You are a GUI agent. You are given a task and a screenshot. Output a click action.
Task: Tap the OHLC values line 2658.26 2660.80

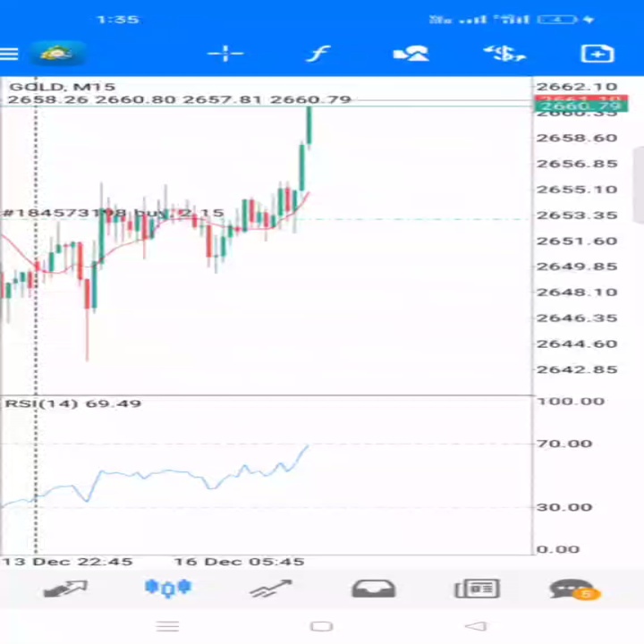pos(179,100)
